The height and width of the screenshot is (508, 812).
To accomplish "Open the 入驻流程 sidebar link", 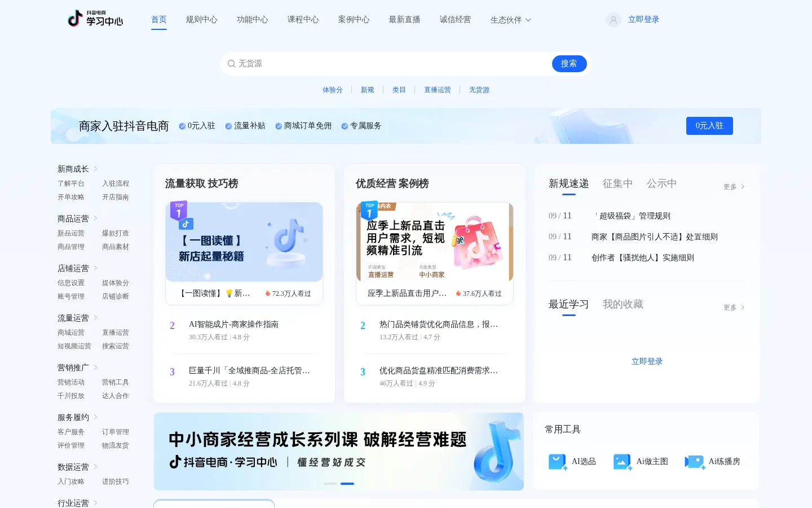I will pyautogui.click(x=116, y=183).
